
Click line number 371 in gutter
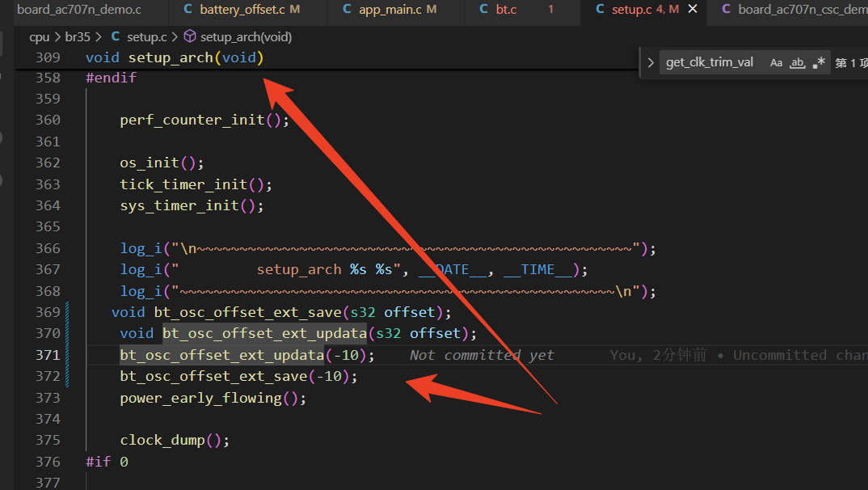pyautogui.click(x=48, y=355)
